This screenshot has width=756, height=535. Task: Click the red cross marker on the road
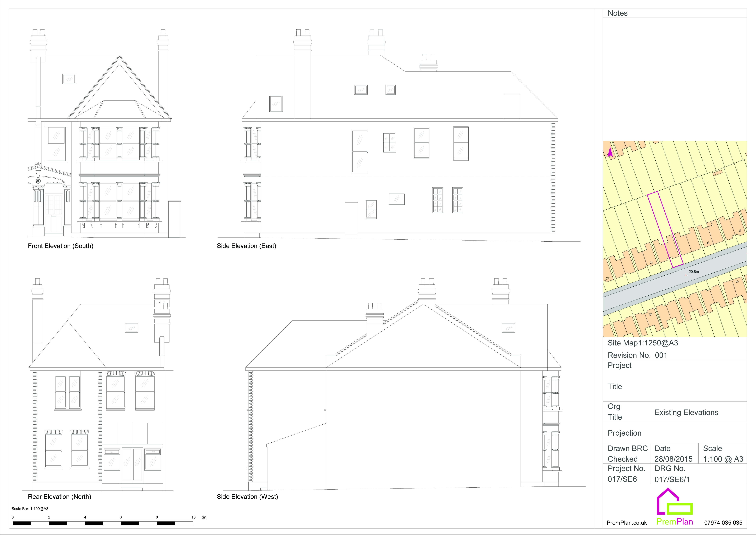click(x=686, y=275)
